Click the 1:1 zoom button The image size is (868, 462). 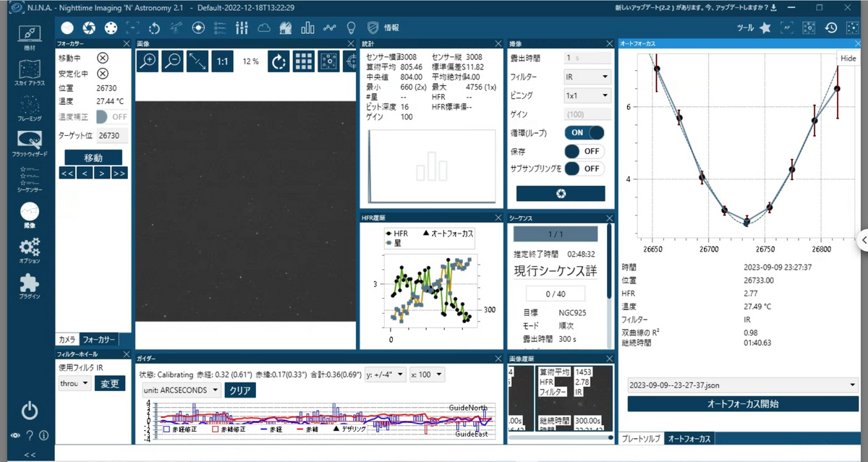click(x=222, y=61)
